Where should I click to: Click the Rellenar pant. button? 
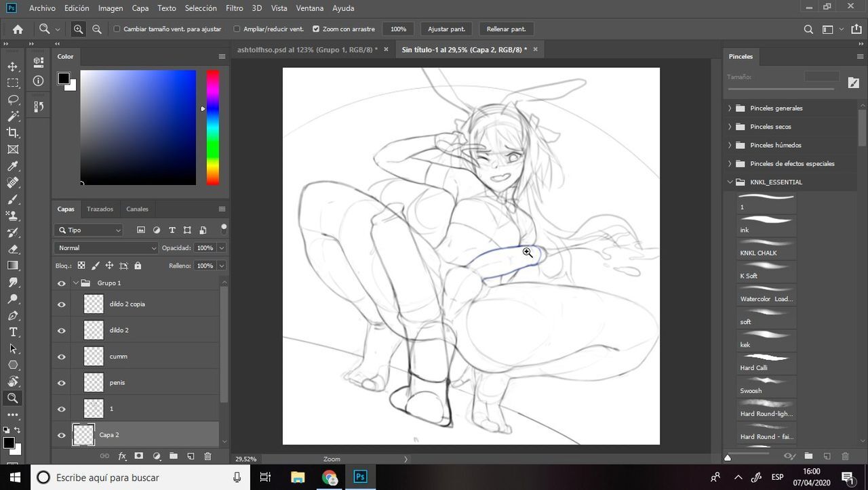coord(506,29)
